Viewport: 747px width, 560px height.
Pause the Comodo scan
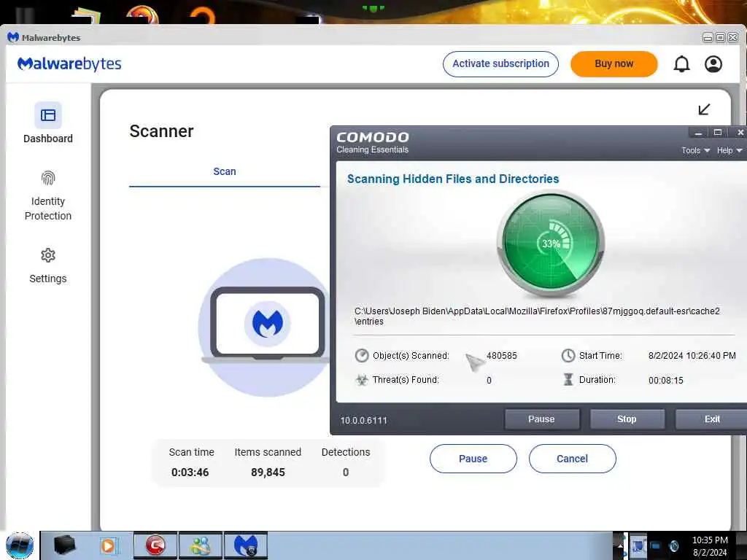click(x=542, y=419)
